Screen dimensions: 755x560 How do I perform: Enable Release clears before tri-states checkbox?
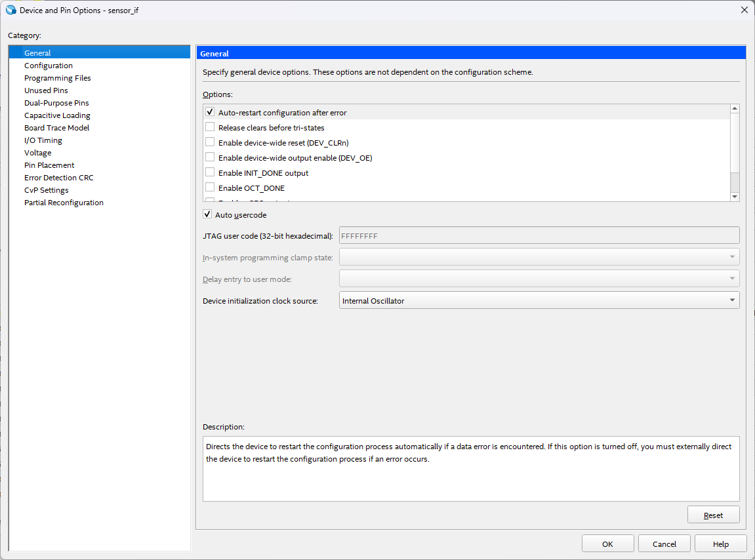click(210, 128)
